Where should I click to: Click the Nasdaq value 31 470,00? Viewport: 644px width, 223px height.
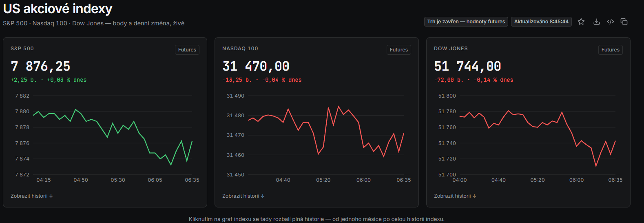tap(256, 66)
